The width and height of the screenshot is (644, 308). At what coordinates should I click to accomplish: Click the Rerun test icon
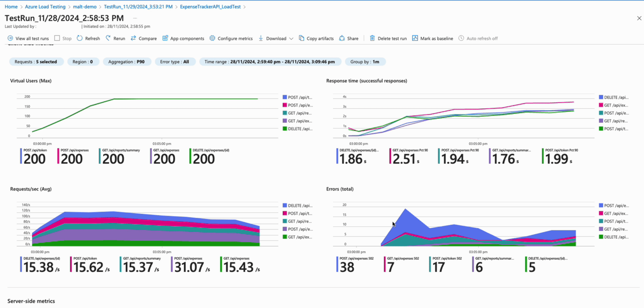[x=108, y=38]
